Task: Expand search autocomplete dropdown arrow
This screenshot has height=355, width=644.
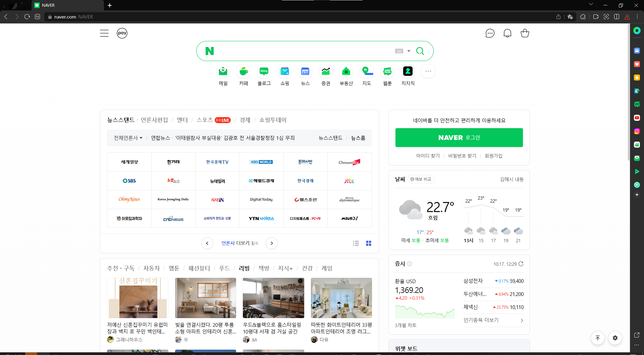Action: click(409, 51)
